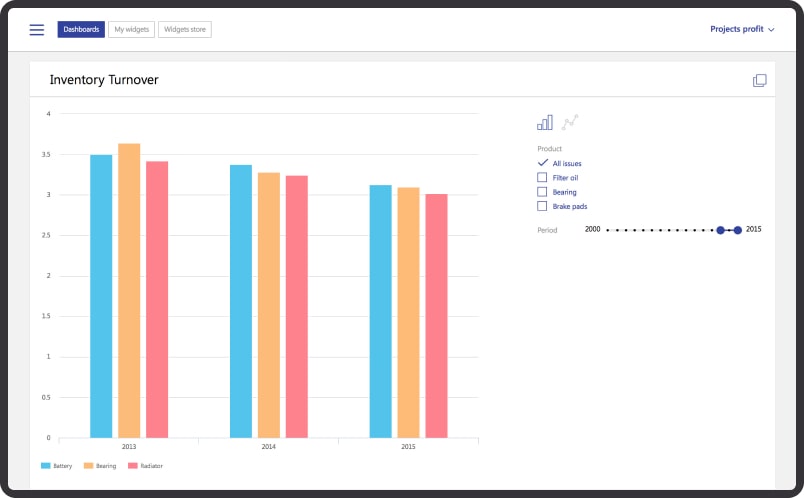Switch to bar chart view
Image resolution: width=804 pixels, height=498 pixels.
click(x=545, y=122)
